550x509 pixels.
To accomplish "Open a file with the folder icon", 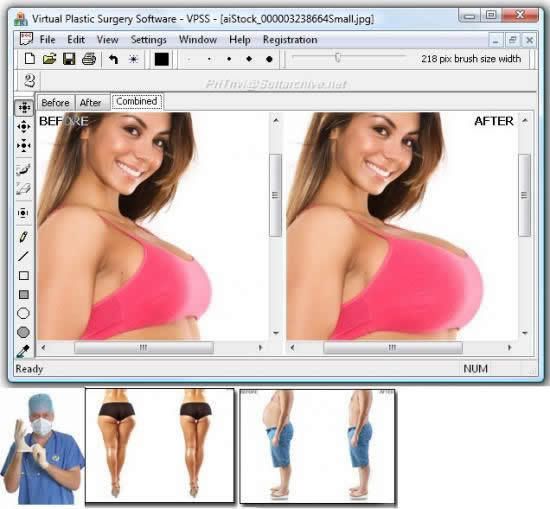I will tap(49, 59).
